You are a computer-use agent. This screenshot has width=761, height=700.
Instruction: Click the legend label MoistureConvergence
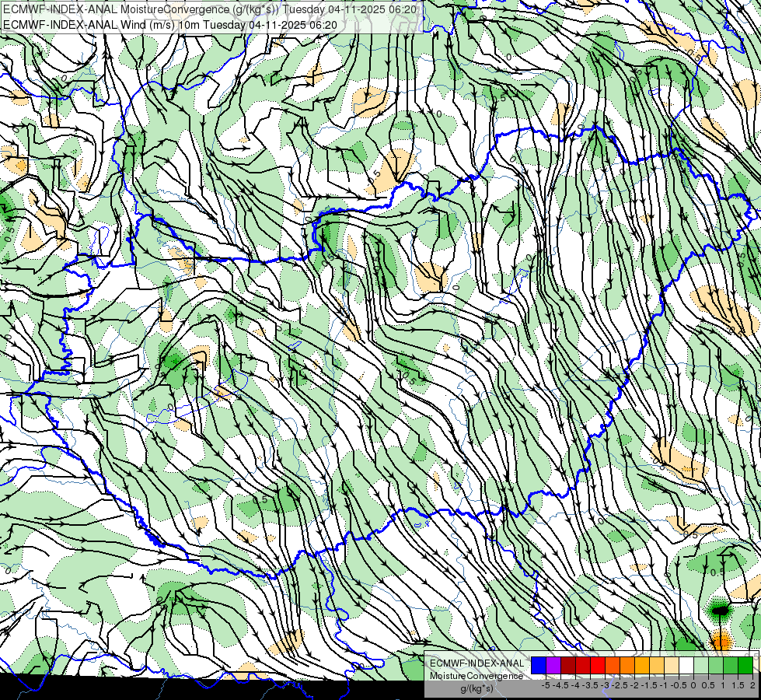tap(476, 676)
